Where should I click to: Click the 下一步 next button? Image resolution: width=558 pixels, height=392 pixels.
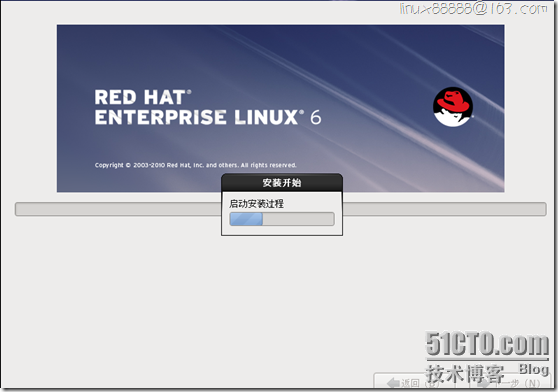[x=511, y=382]
